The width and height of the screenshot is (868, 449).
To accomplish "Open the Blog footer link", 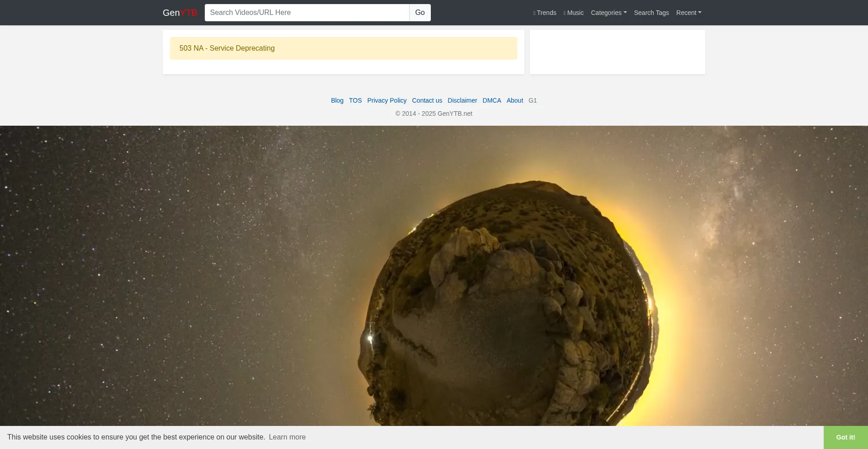I will pyautogui.click(x=337, y=100).
